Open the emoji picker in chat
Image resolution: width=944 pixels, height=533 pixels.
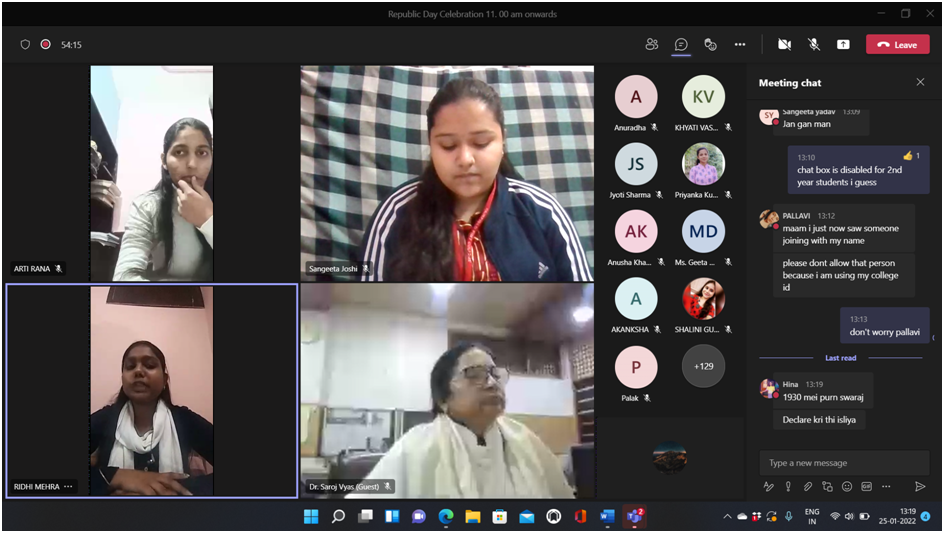847,487
